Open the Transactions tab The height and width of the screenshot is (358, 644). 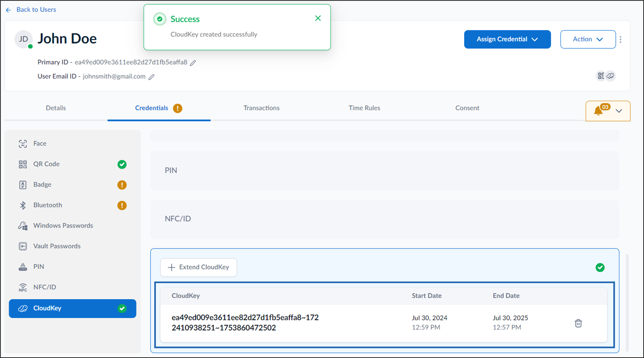click(x=261, y=108)
